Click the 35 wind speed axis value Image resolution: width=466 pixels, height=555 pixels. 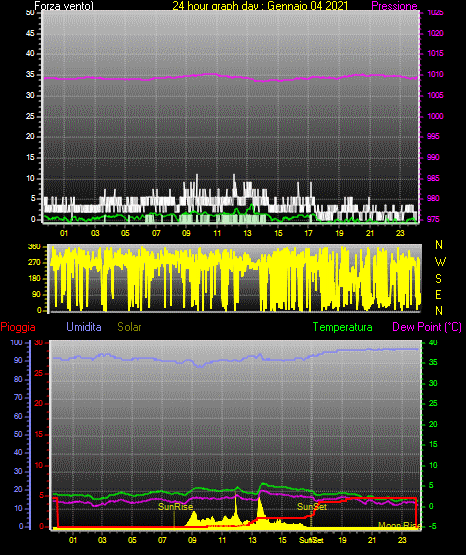tap(30, 75)
